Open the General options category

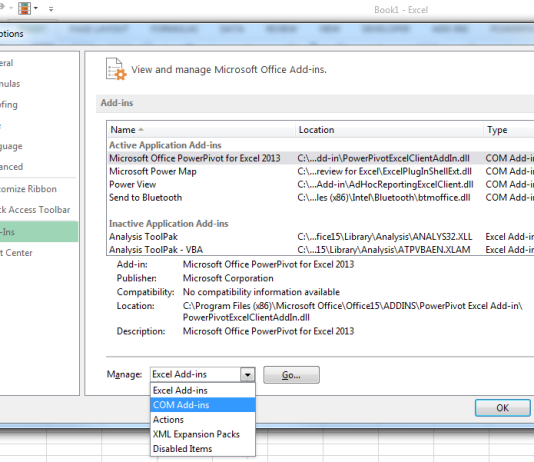38,63
